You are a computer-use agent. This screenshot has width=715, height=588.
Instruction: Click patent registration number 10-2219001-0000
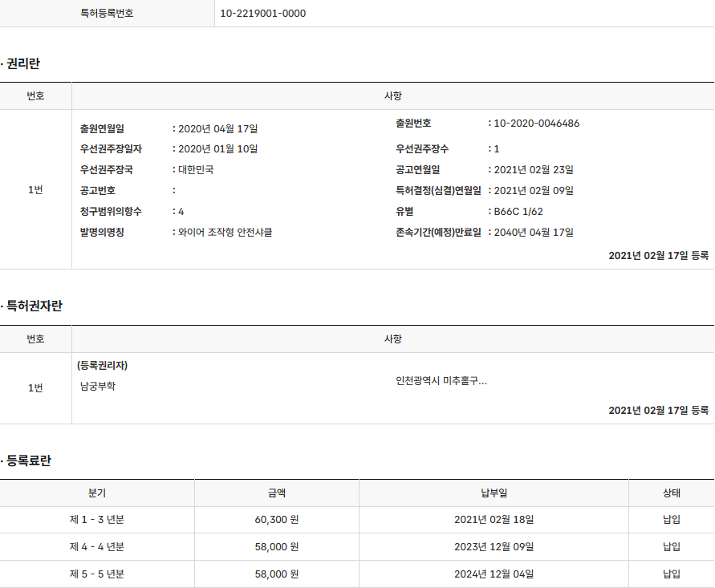262,14
